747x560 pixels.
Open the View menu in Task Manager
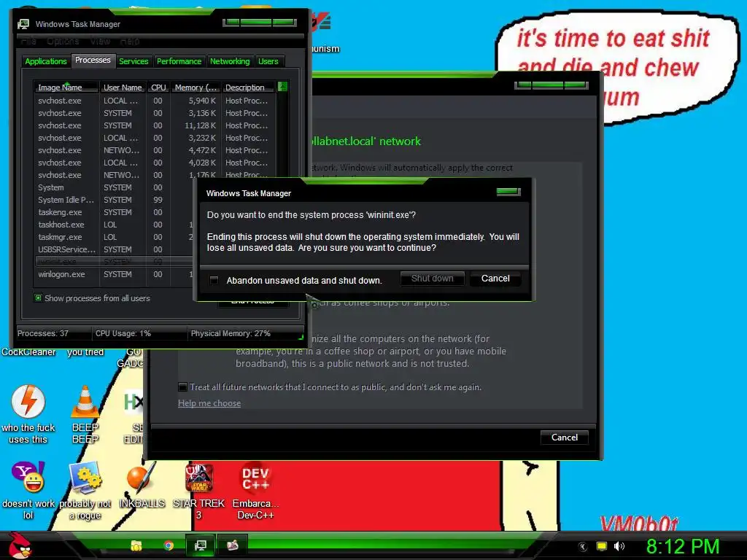100,42
